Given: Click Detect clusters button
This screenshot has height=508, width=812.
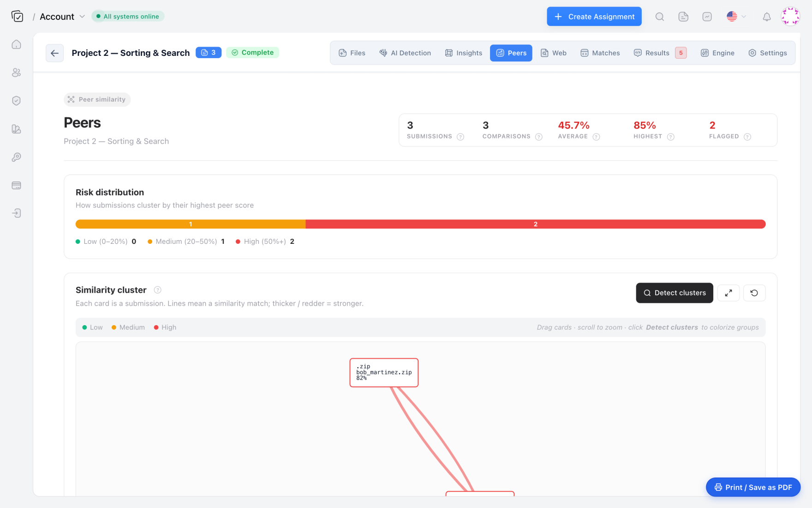Looking at the screenshot, I should tap(675, 293).
